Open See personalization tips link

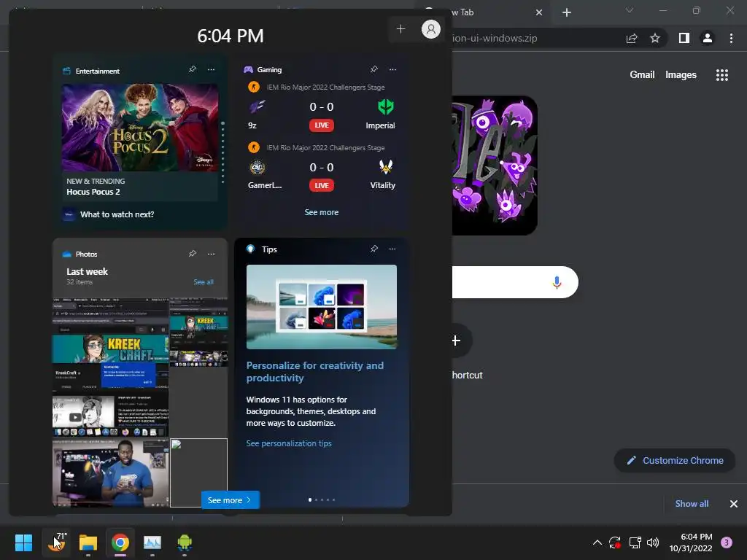[289, 443]
